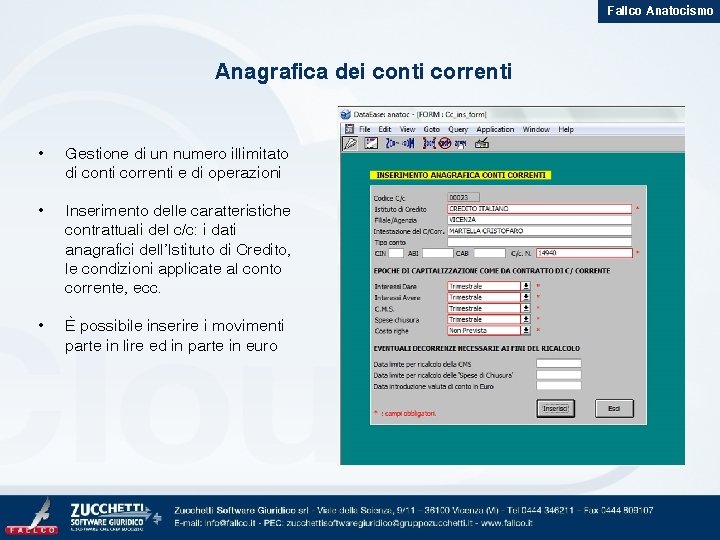Click the Data introduzione valuta Euro field
Screen dimensions: 720x540
[559, 386]
